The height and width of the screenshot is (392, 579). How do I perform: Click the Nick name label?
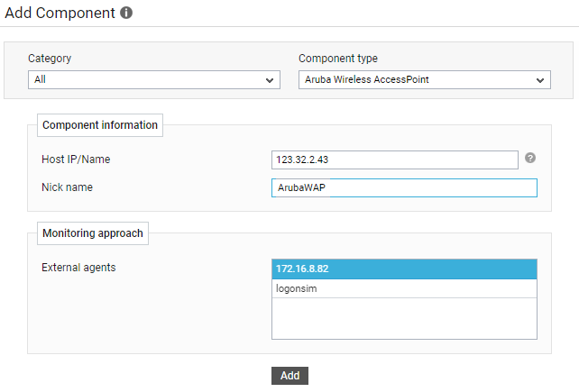(x=68, y=187)
